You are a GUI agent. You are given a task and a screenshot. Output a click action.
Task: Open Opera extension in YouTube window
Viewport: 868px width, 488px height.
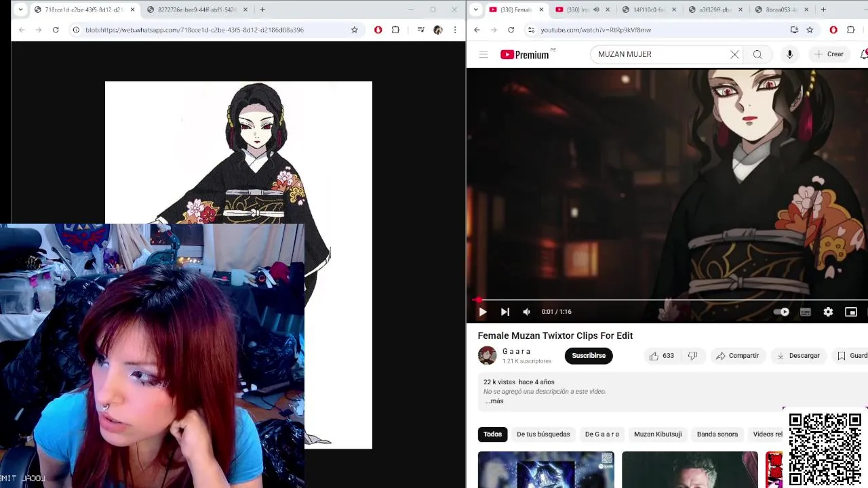833,30
